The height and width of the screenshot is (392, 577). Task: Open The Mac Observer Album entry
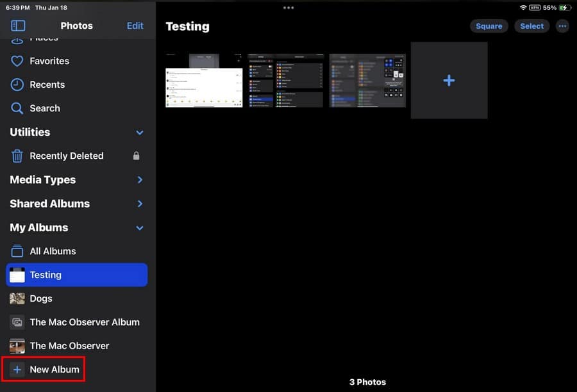(84, 322)
